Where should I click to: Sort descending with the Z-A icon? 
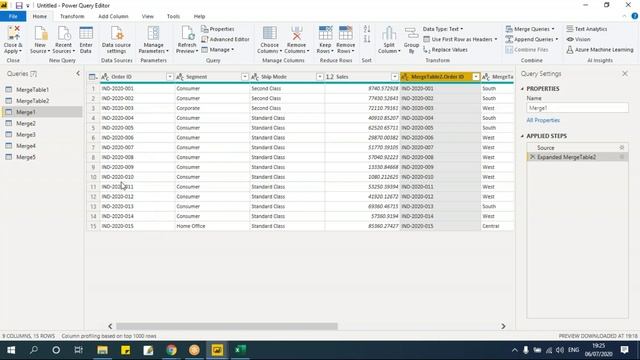(367, 39)
